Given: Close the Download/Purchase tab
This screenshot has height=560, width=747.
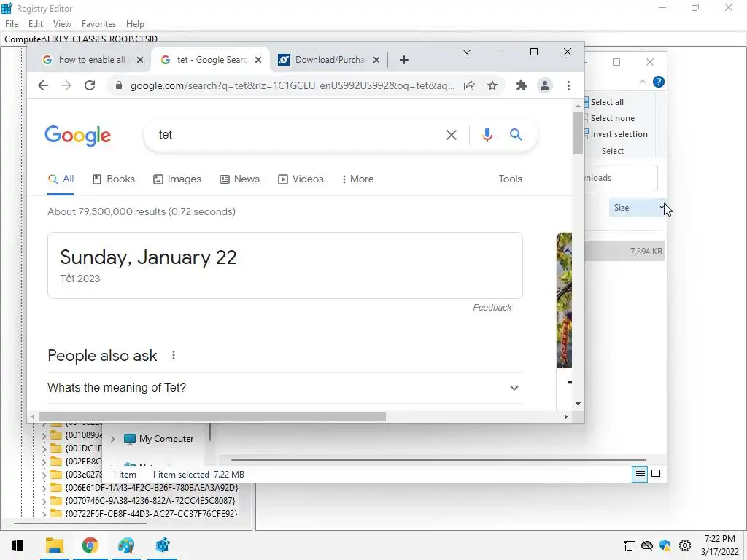Looking at the screenshot, I should click(376, 60).
